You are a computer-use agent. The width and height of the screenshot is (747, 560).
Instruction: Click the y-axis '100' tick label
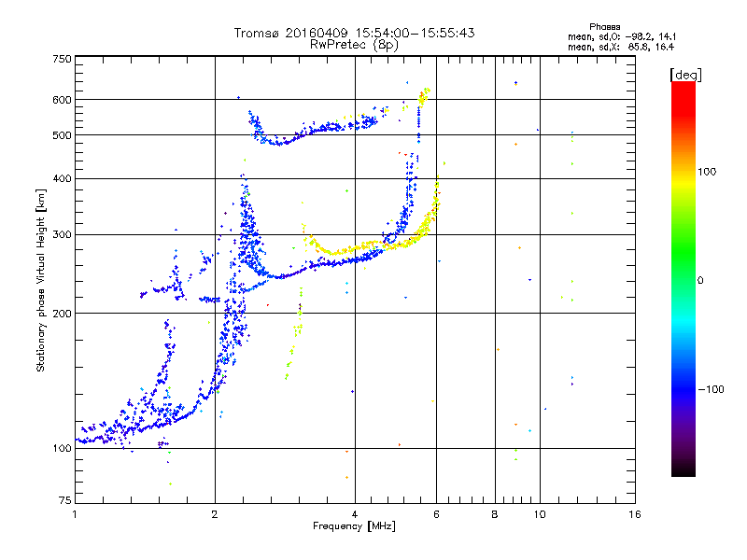point(62,448)
